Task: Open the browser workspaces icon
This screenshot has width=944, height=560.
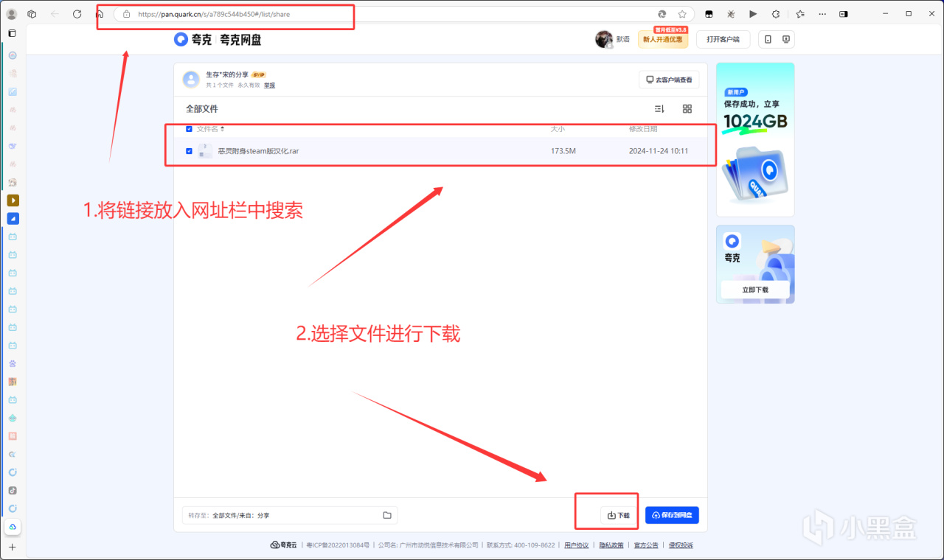Action: click(x=32, y=14)
